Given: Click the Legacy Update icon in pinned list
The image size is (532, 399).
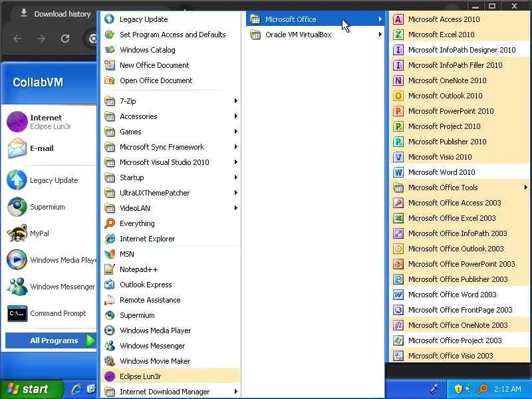Looking at the screenshot, I should point(17,180).
